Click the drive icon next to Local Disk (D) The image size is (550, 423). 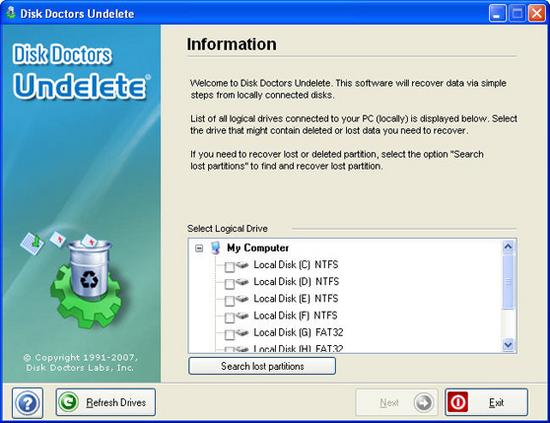pos(242,282)
